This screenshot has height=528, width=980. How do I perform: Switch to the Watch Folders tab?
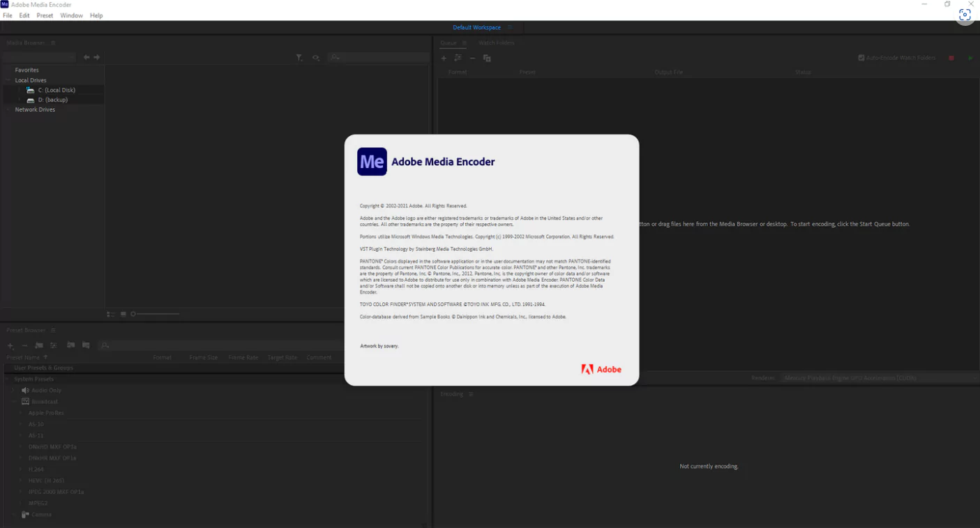[496, 43]
